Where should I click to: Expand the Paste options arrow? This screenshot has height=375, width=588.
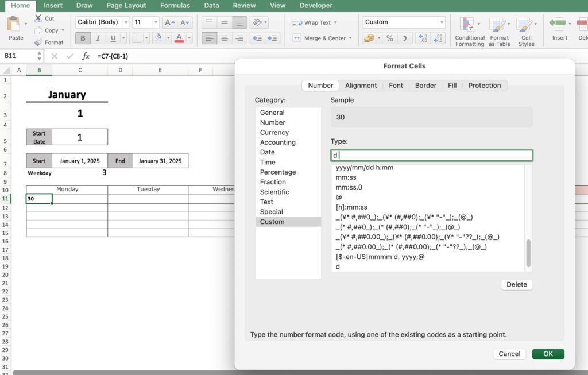25,24
